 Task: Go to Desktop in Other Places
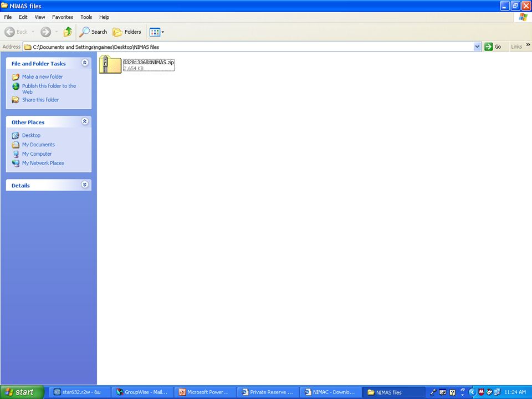point(31,135)
